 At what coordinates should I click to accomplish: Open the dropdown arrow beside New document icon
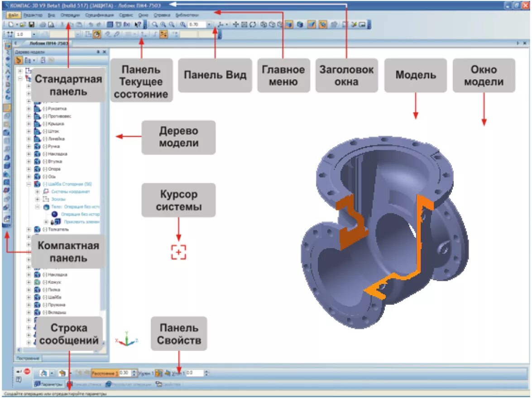coord(16,24)
